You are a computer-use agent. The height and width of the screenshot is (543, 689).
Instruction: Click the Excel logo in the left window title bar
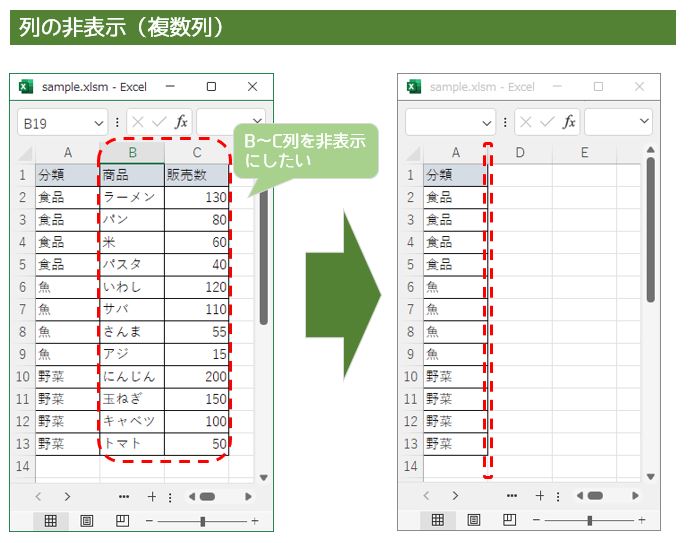pos(26,87)
